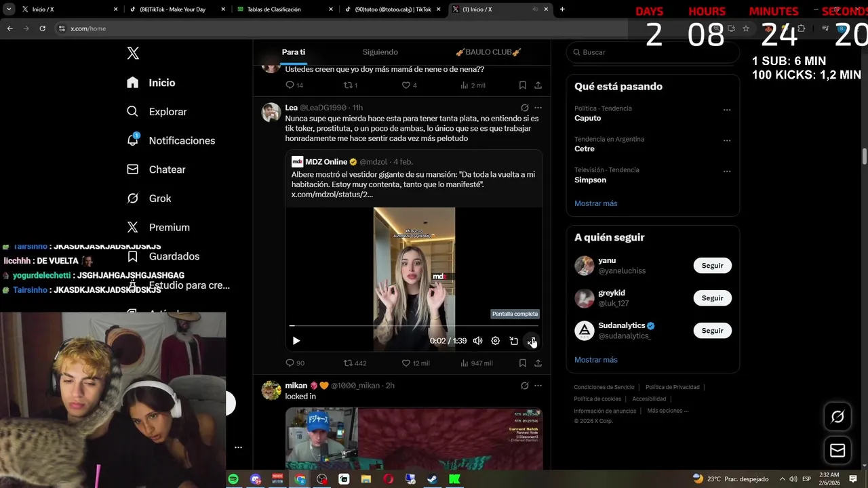Bookmark Lea's post
Image resolution: width=868 pixels, height=488 pixels.
[523, 363]
